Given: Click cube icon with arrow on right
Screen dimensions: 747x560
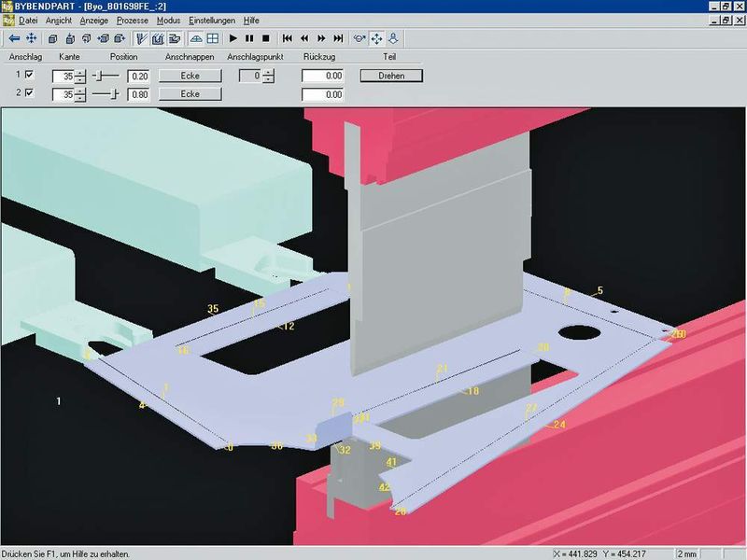Looking at the screenshot, I should click(120, 38).
